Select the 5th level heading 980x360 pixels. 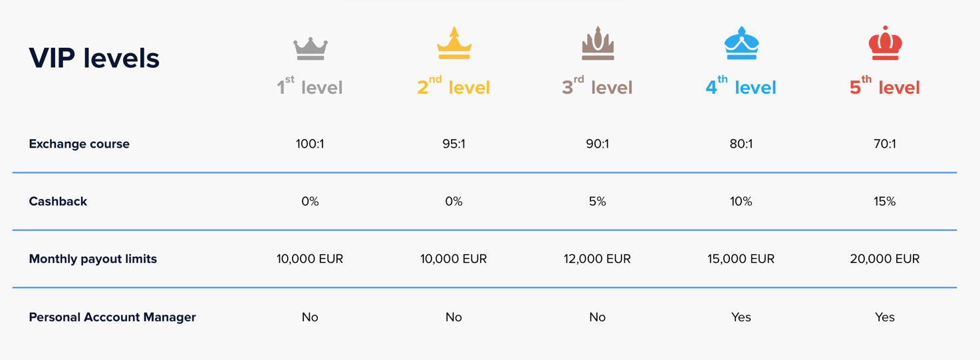tap(885, 86)
